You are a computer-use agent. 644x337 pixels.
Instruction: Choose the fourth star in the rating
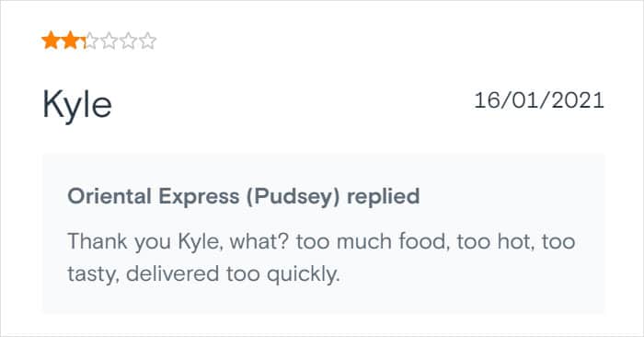[x=109, y=41]
